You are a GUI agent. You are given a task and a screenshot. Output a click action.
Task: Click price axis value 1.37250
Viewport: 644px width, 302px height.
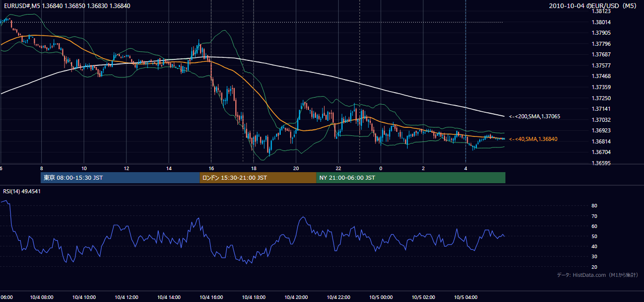click(601, 98)
